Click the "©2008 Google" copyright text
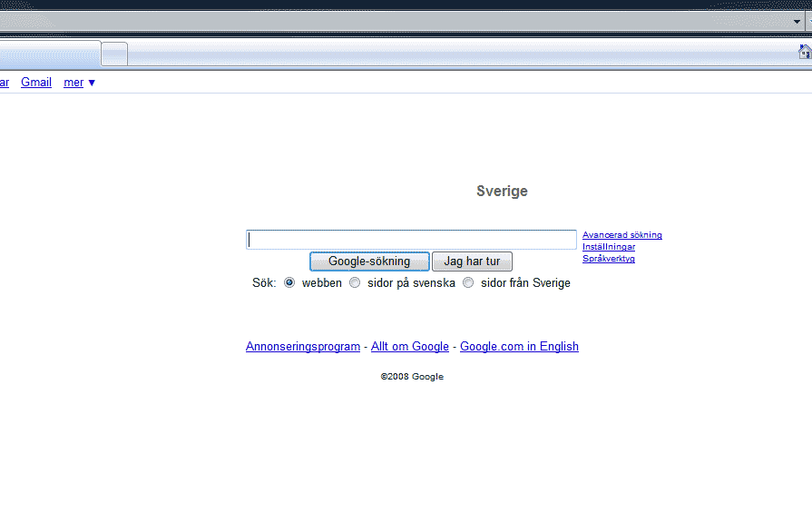 click(412, 377)
